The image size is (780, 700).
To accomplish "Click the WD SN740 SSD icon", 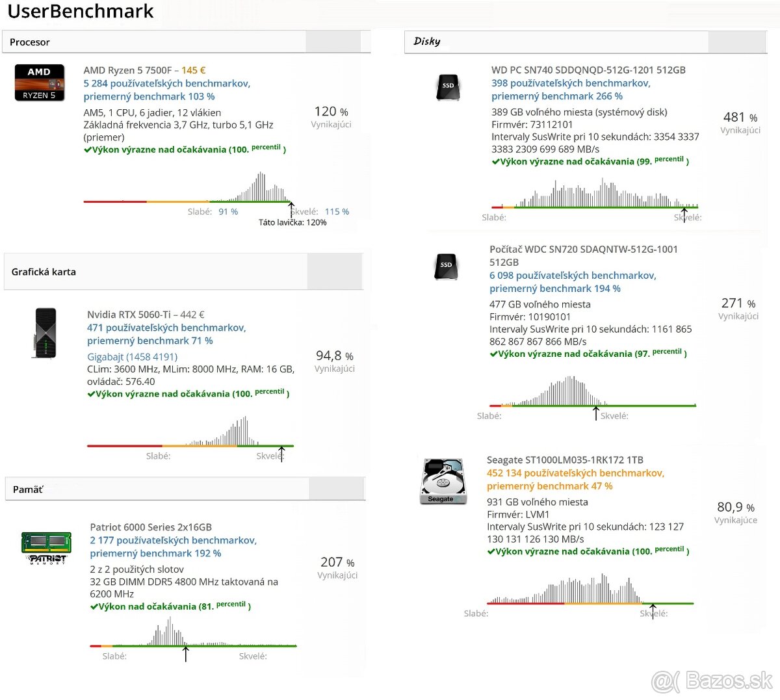I will [x=448, y=86].
